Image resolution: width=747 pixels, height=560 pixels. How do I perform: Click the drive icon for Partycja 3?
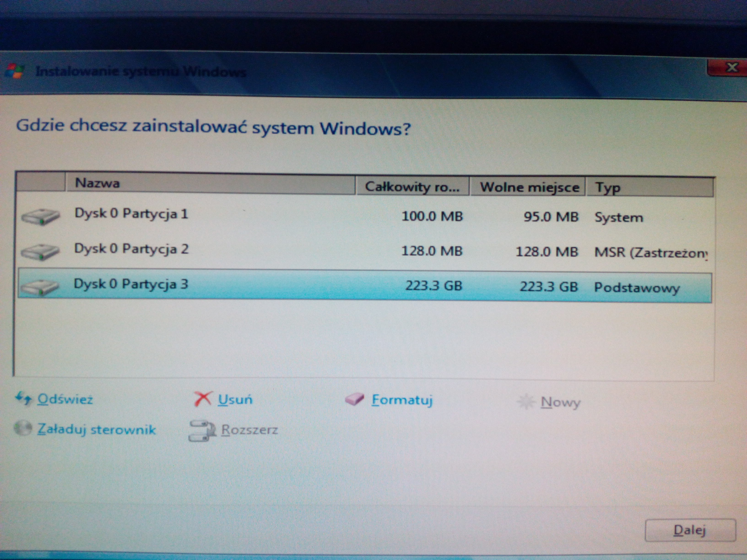[40, 287]
